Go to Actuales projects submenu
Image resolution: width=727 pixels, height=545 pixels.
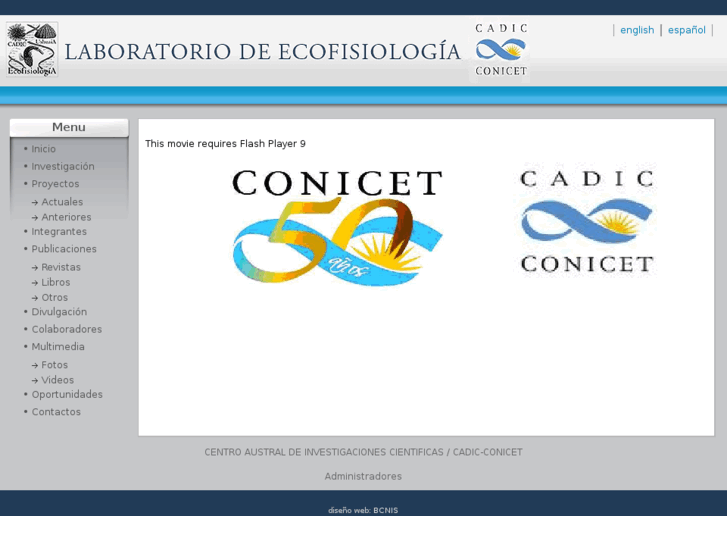pos(62,202)
